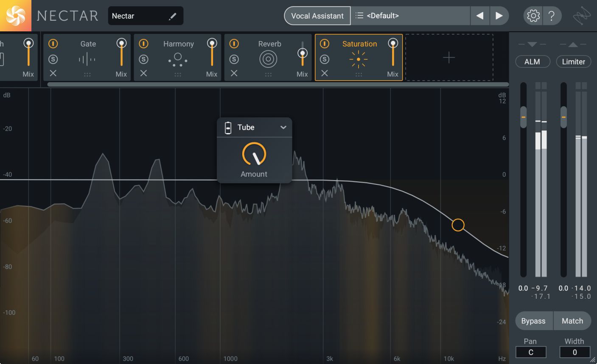The height and width of the screenshot is (364, 597).
Task: Click the input gain fader handle
Action: click(x=523, y=117)
